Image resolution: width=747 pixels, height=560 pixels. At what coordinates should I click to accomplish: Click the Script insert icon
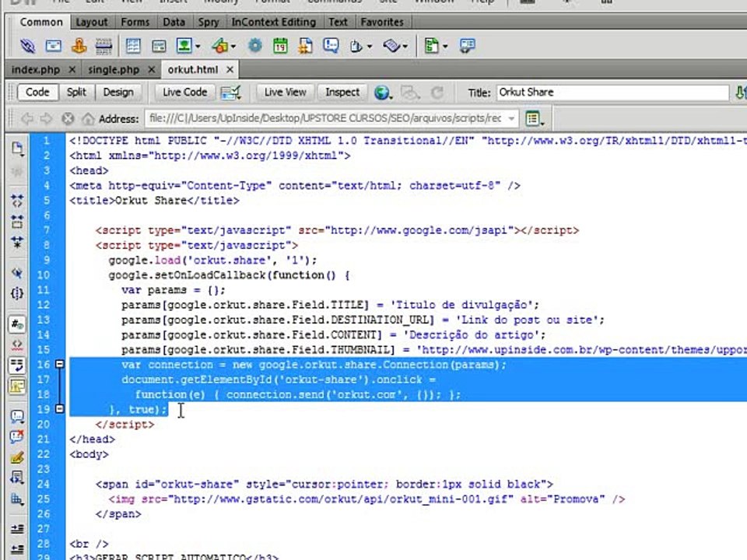(x=391, y=46)
